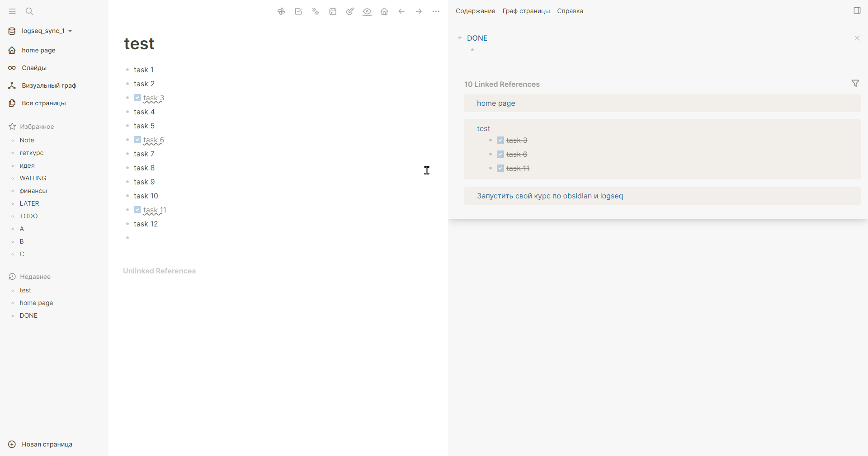
Task: Open the calendar journal picker
Action: [x=333, y=11]
